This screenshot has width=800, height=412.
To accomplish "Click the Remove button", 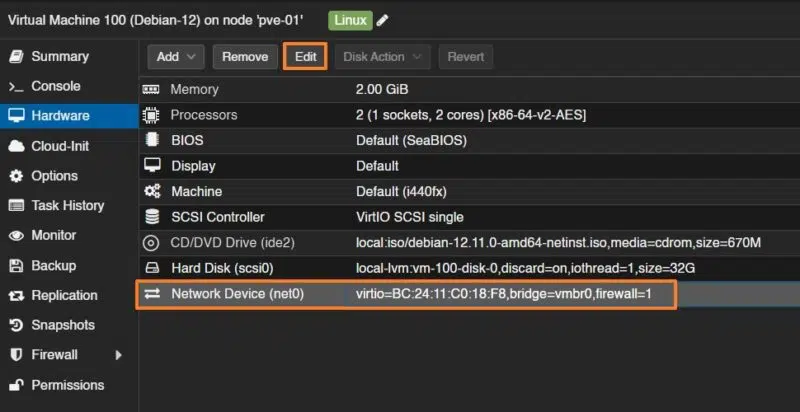I will click(x=245, y=57).
